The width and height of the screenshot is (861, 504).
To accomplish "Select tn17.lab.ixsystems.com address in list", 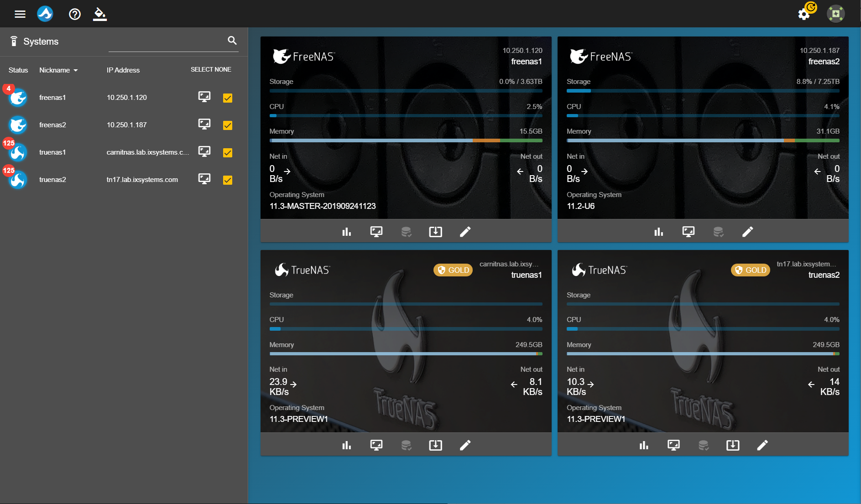I will (142, 180).
